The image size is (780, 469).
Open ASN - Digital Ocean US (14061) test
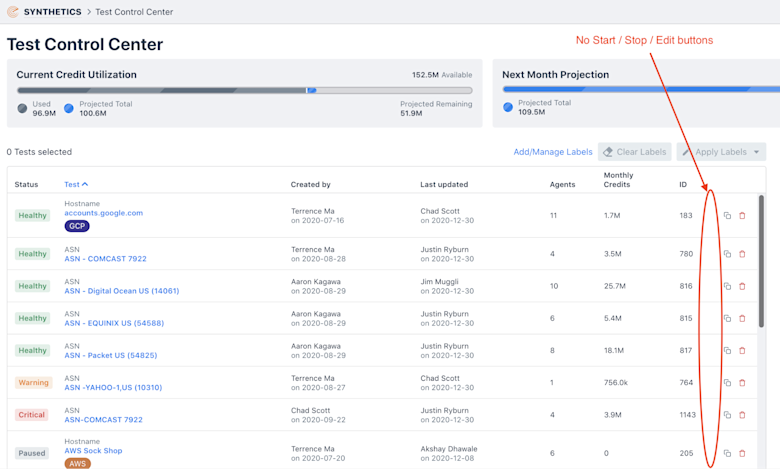tap(122, 291)
